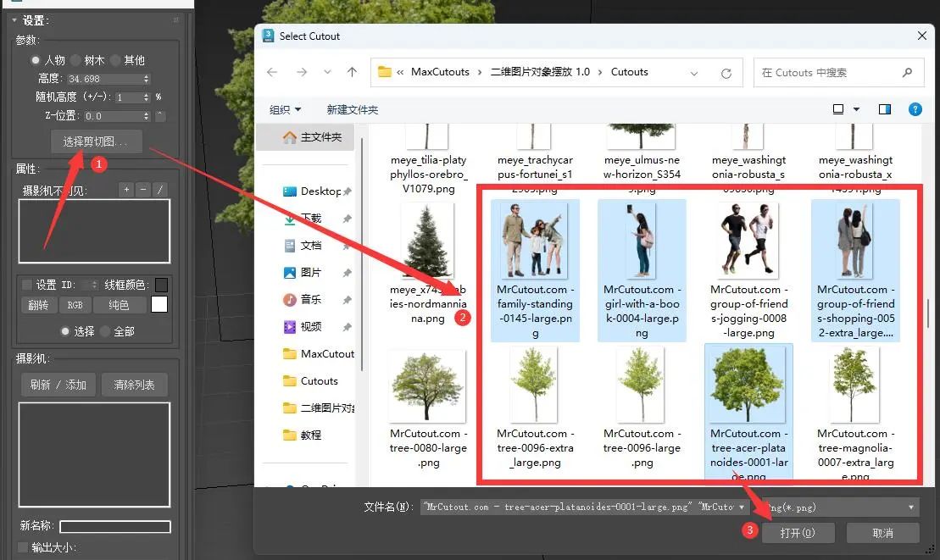Image resolution: width=940 pixels, height=560 pixels.
Task: Select the 全部 radio button
Action: (x=105, y=331)
